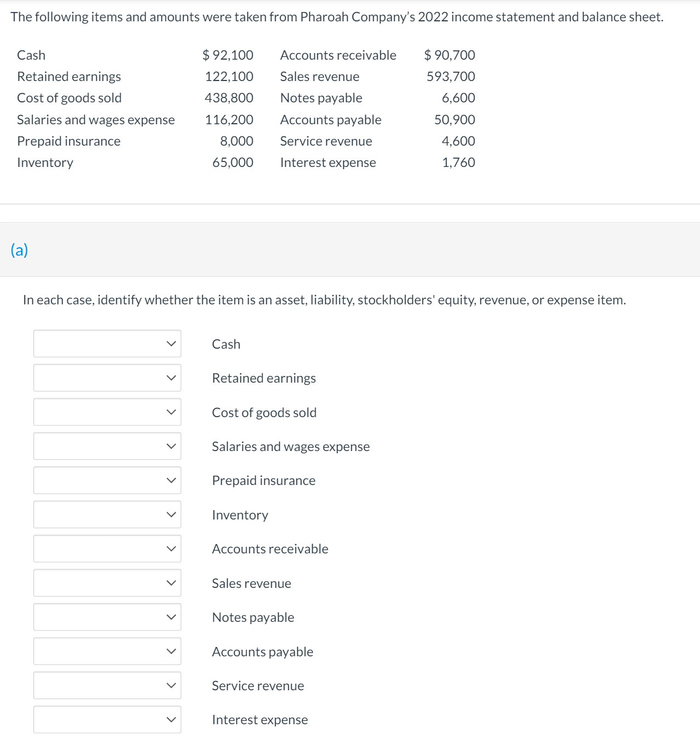The height and width of the screenshot is (745, 700).
Task: Open the Prepaid insurance dropdown
Action: coord(107,480)
